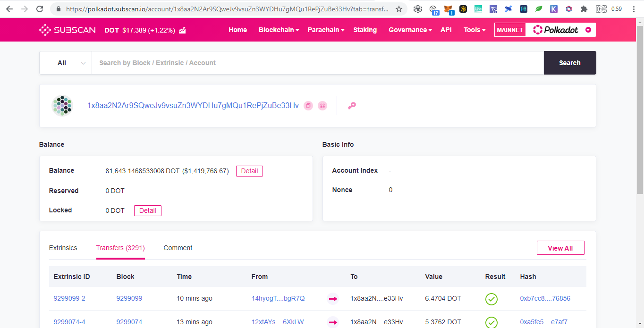Bookmark this page with star icon
This screenshot has height=328, width=644.
coord(399,9)
